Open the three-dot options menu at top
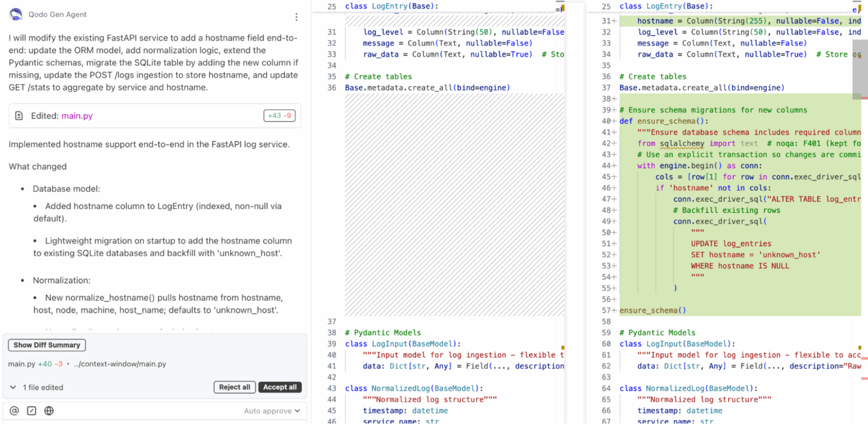 tap(296, 17)
